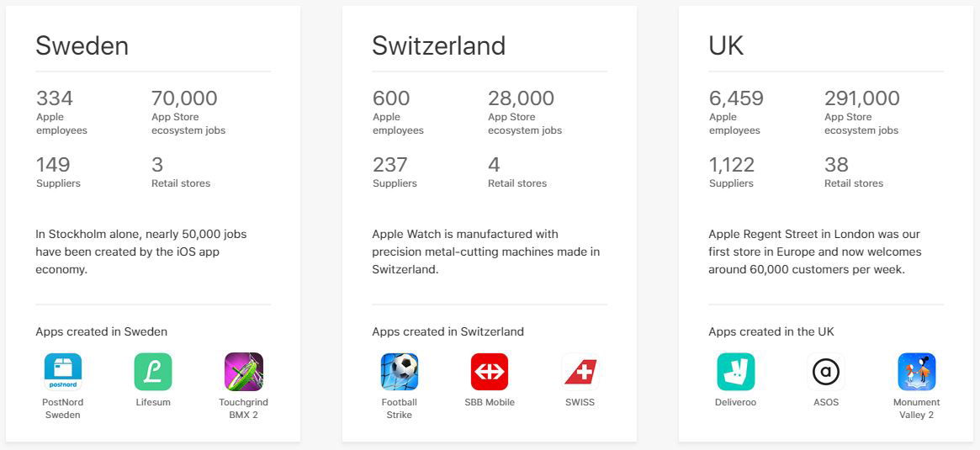The height and width of the screenshot is (450, 980).
Task: Open the Touchgrind BMX 2 app icon
Action: point(244,372)
